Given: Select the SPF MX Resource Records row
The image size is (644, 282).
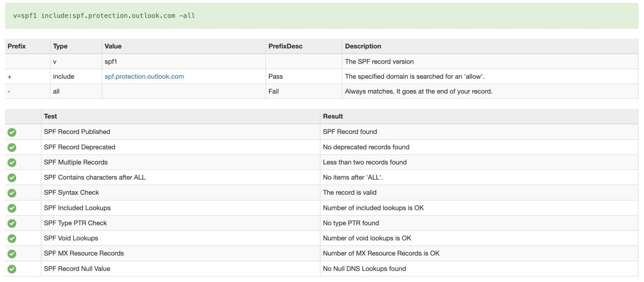Looking at the screenshot, I should 84,253.
